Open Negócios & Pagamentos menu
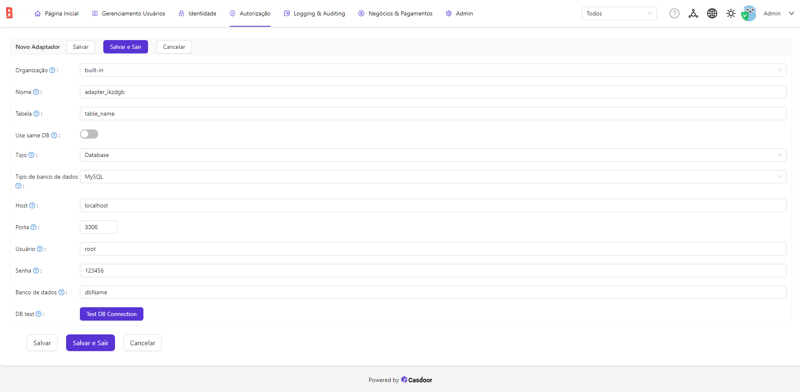This screenshot has height=392, width=800. [x=395, y=14]
